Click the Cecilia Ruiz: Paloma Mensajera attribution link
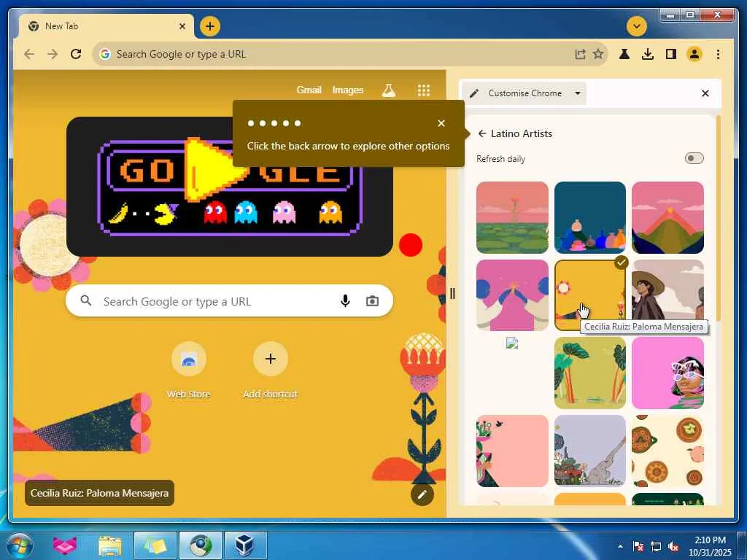Screen dimensions: 747x560 99,493
